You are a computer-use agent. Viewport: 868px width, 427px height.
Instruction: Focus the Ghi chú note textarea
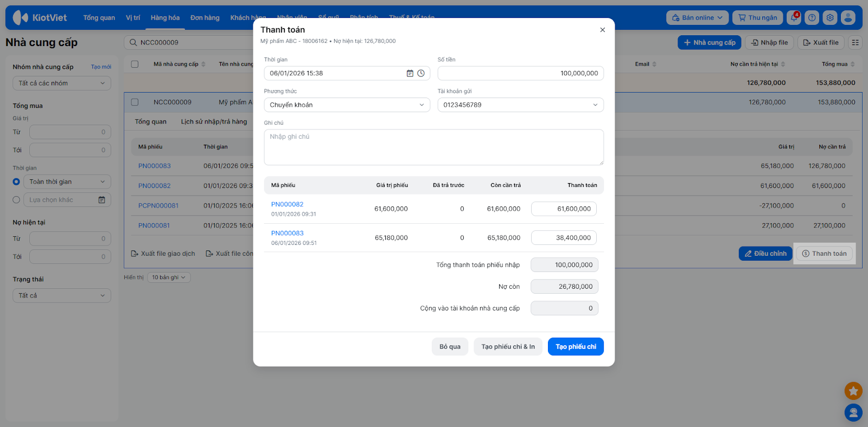[x=434, y=147]
